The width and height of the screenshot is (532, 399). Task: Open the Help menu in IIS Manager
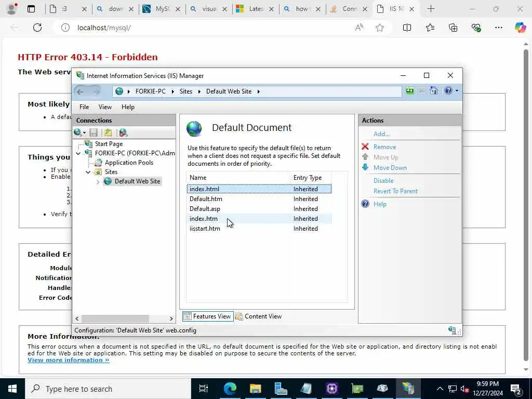click(x=128, y=107)
